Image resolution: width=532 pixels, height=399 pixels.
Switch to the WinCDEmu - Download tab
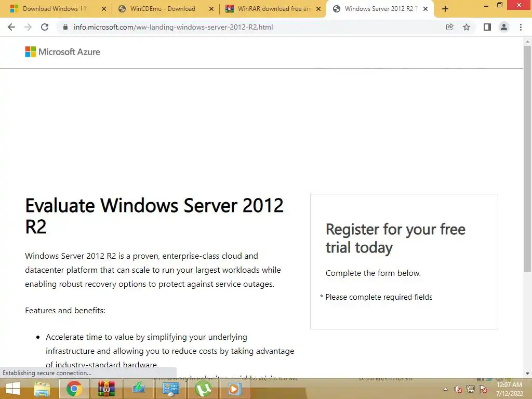click(163, 9)
